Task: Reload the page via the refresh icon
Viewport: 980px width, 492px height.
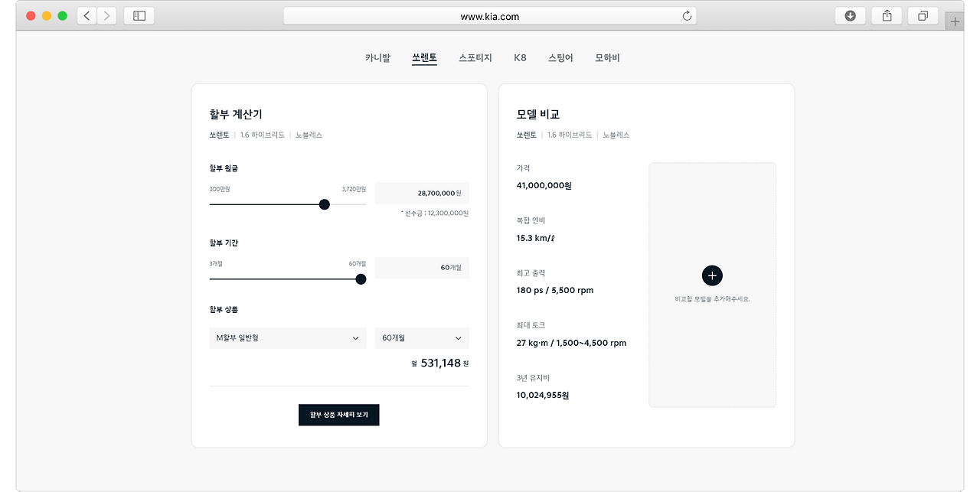Action: pos(687,16)
